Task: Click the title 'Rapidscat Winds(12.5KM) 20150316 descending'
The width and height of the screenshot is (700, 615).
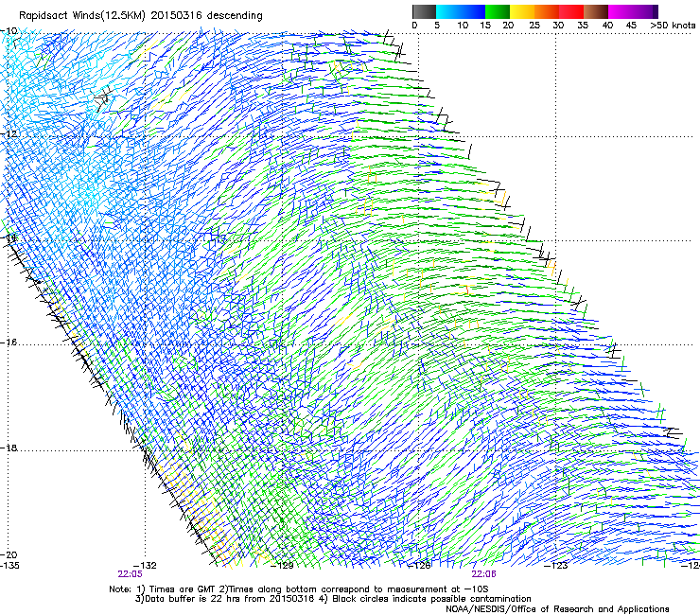Action: click(x=141, y=16)
